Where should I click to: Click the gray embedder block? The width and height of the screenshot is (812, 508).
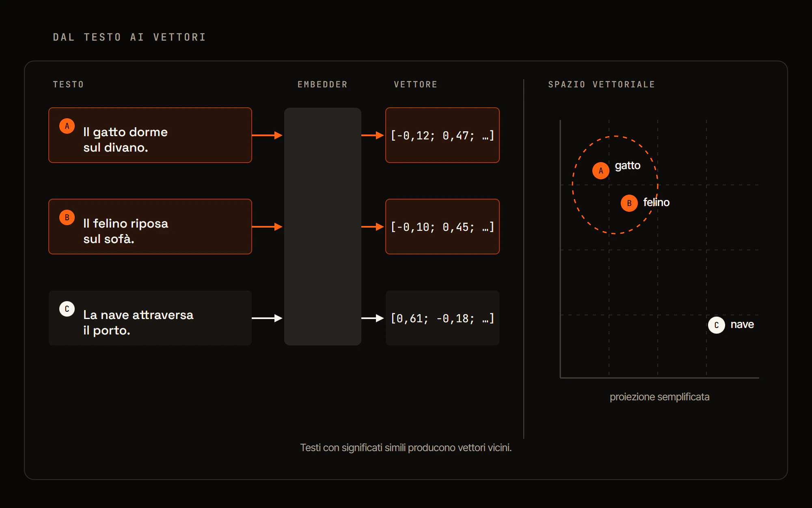323,226
